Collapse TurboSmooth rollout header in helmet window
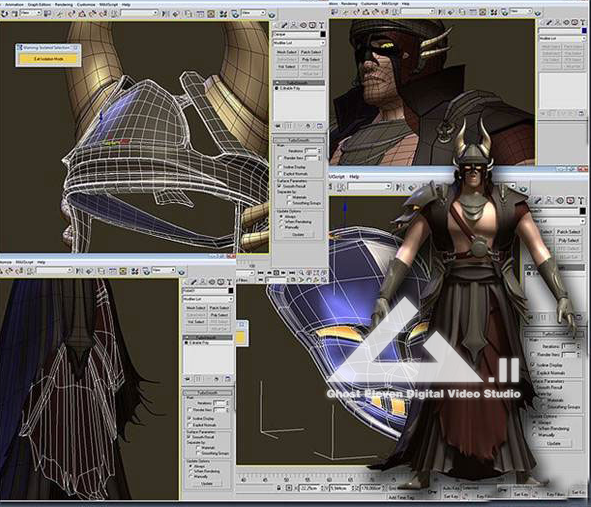The height and width of the screenshot is (507, 591). pos(299,140)
